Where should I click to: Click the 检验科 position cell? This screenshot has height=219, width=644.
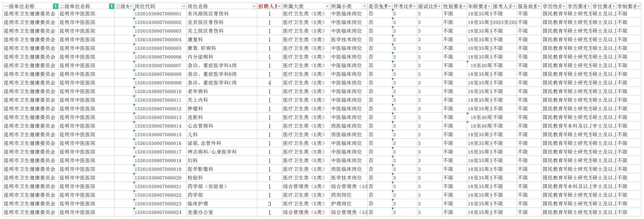[222, 178]
